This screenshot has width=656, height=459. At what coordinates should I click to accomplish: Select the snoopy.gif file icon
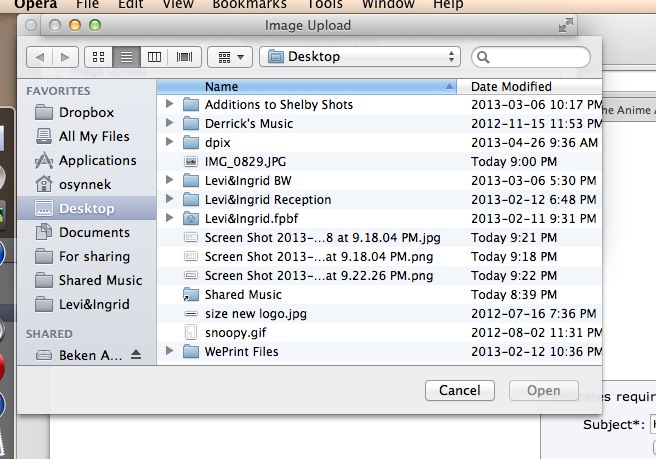pyautogui.click(x=191, y=333)
